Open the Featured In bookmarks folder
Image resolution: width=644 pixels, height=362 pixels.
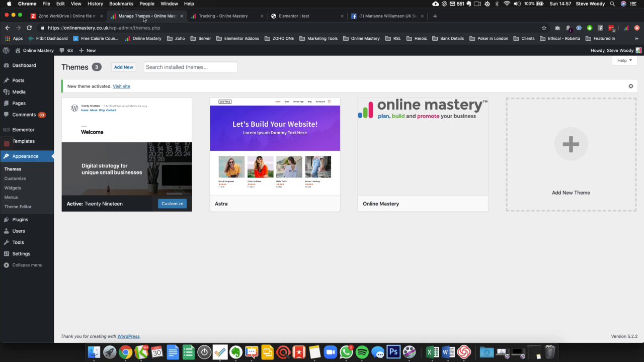click(x=600, y=38)
